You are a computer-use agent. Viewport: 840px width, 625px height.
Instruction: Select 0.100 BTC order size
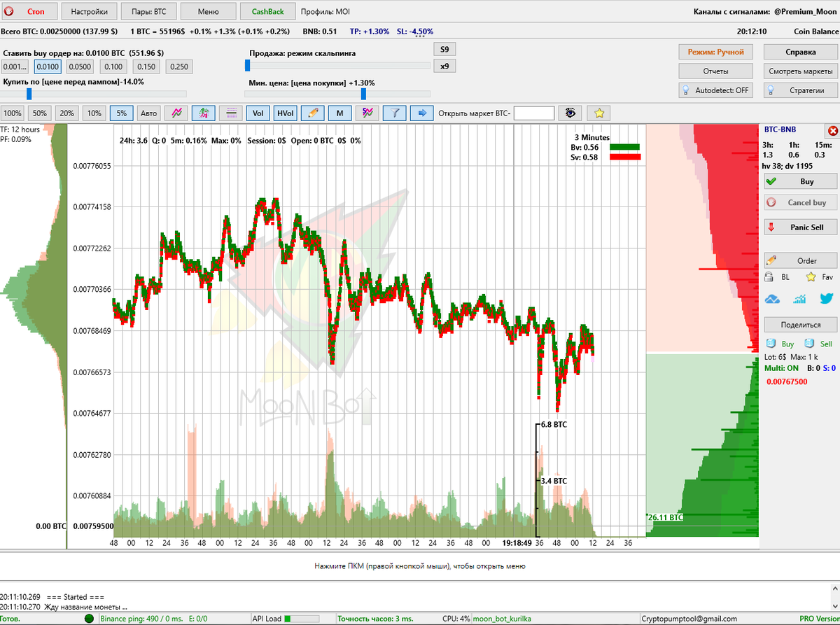point(113,66)
